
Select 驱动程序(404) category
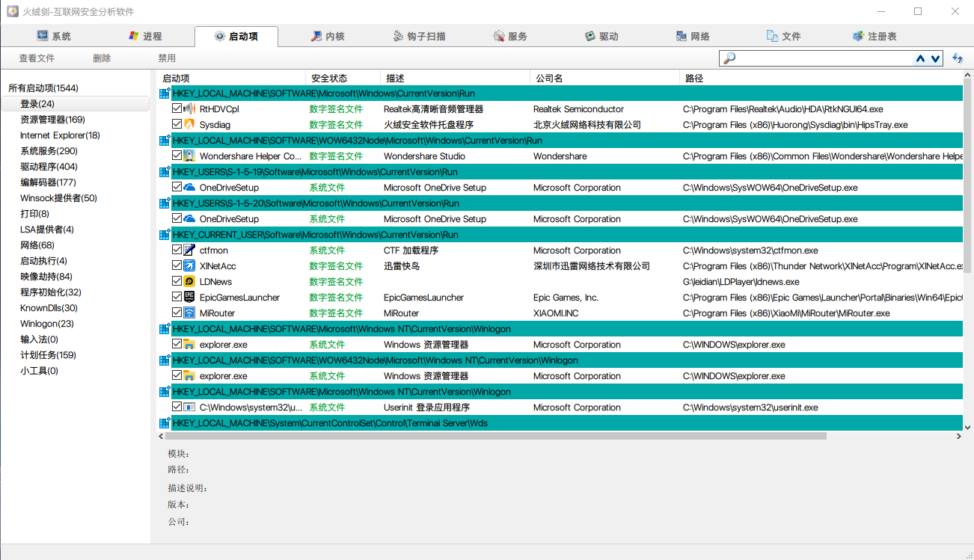click(49, 167)
